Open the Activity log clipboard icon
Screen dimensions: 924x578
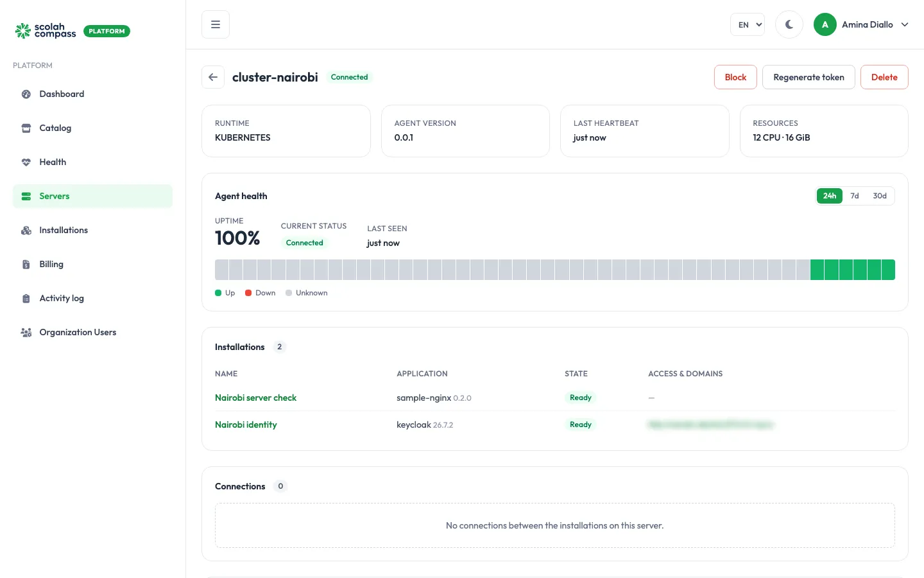[x=26, y=299]
